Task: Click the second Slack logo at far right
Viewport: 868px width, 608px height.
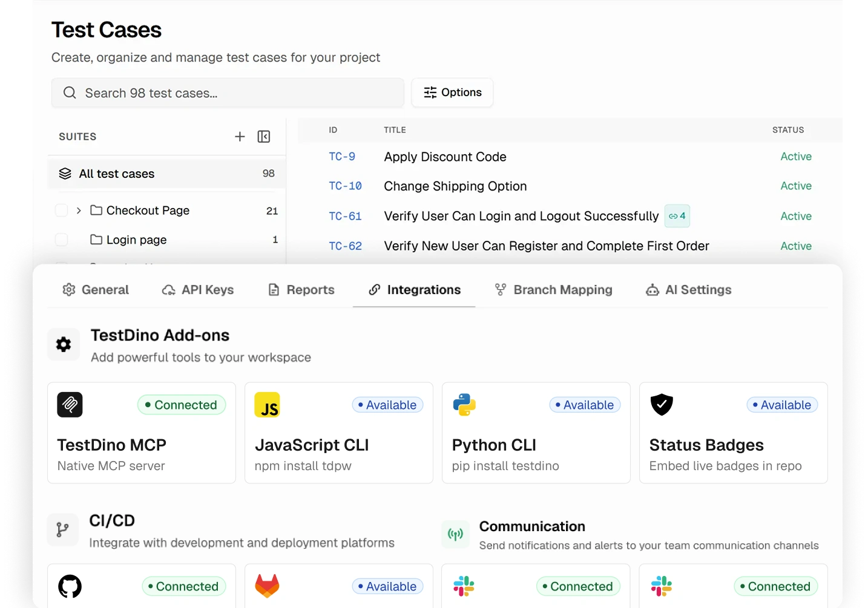Action: (x=661, y=586)
